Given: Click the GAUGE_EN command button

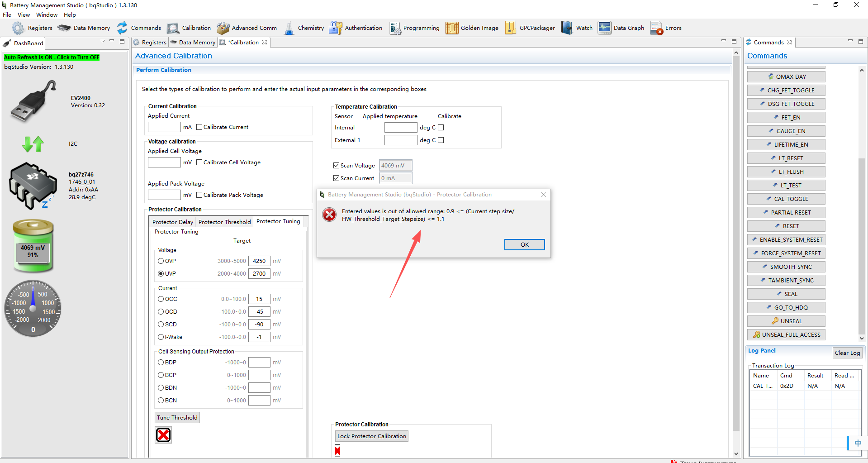Looking at the screenshot, I should pos(787,131).
